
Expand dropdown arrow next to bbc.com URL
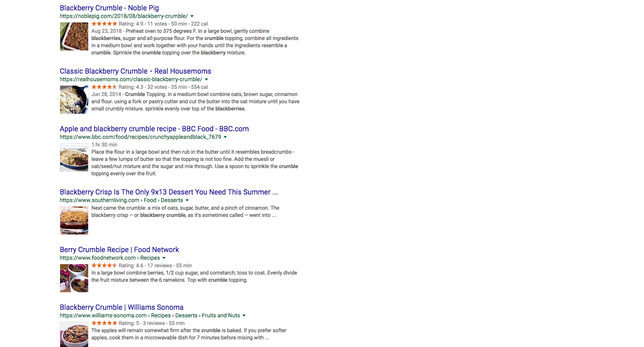click(225, 137)
